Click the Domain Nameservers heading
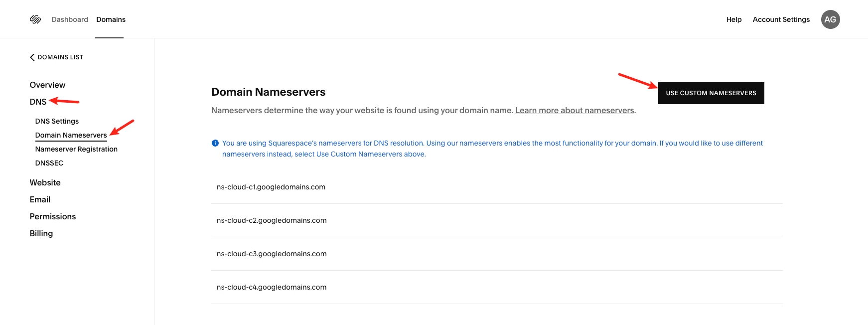 coord(268,92)
